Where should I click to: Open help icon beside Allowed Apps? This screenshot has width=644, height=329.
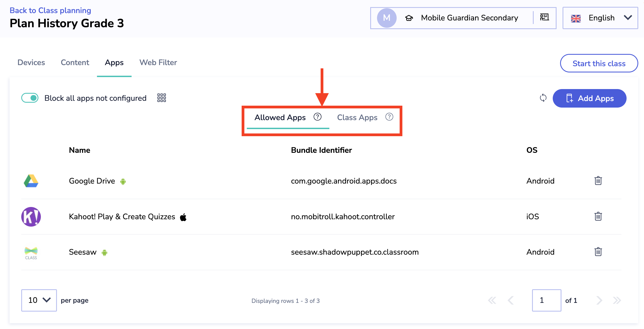point(317,117)
